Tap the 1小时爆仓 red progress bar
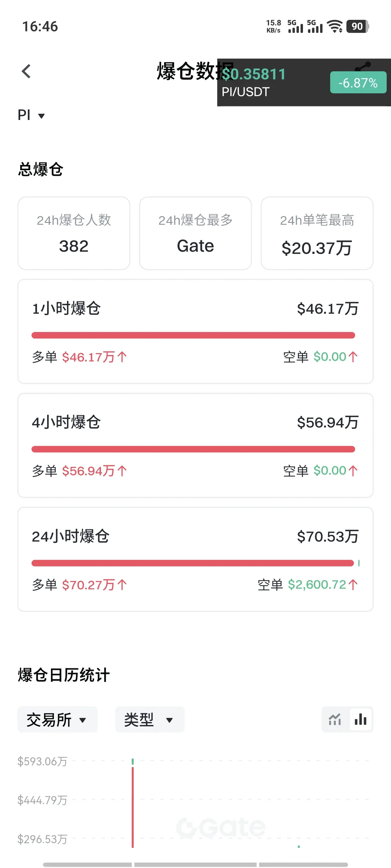Viewport: 391px width, 868px height. [x=193, y=335]
